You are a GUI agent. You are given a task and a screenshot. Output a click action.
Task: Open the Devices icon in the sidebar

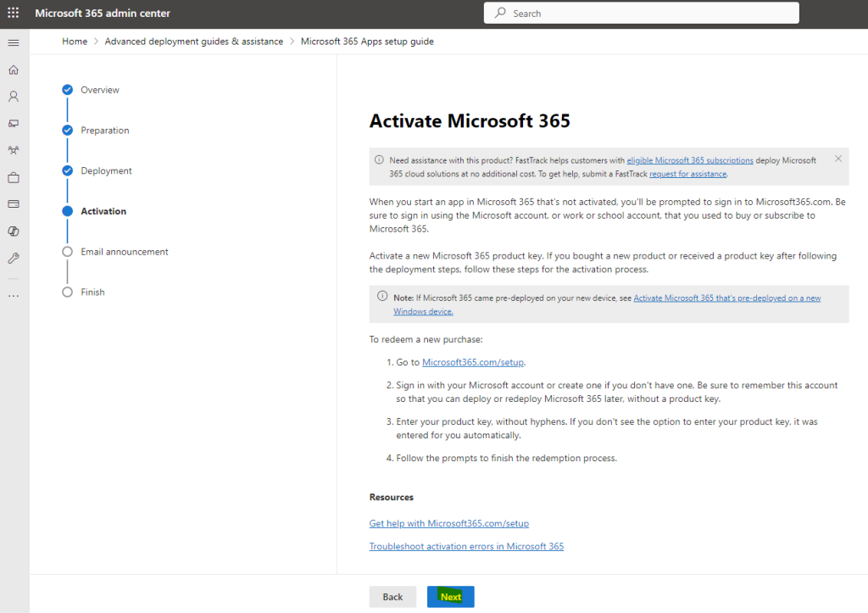(14, 124)
